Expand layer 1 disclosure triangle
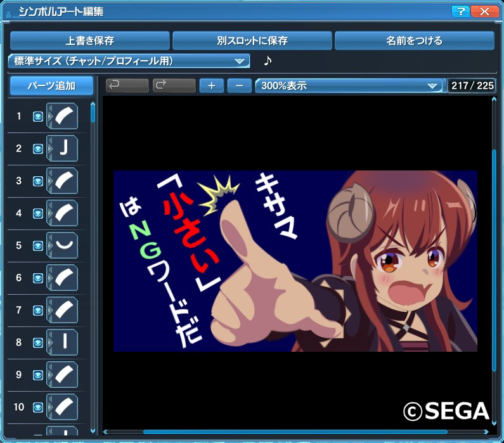 click(49, 116)
